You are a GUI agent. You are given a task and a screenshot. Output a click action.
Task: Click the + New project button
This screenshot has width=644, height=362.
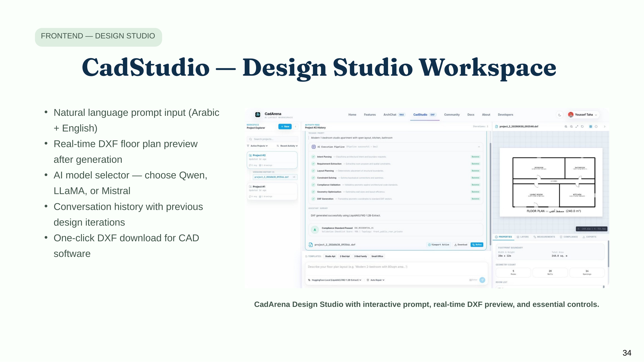[285, 126]
